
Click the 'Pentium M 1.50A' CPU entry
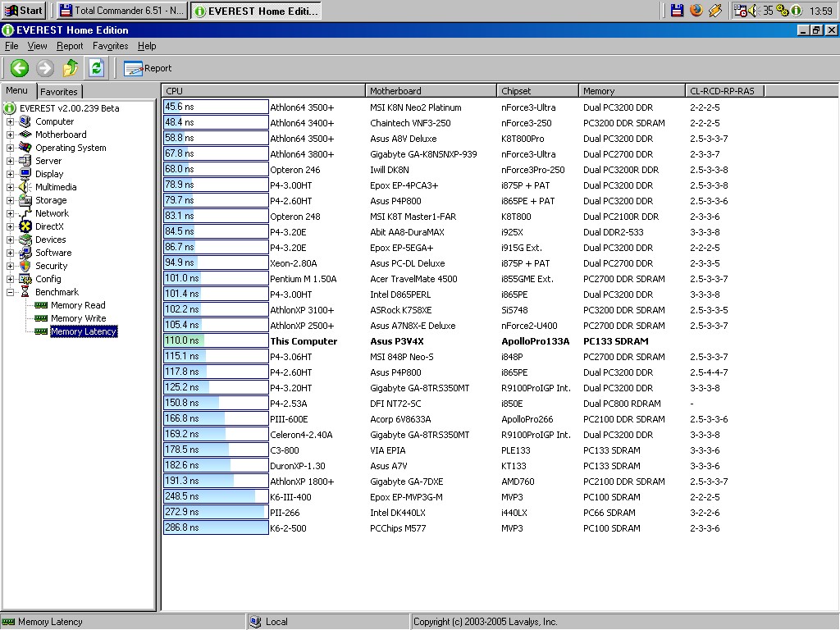point(304,279)
